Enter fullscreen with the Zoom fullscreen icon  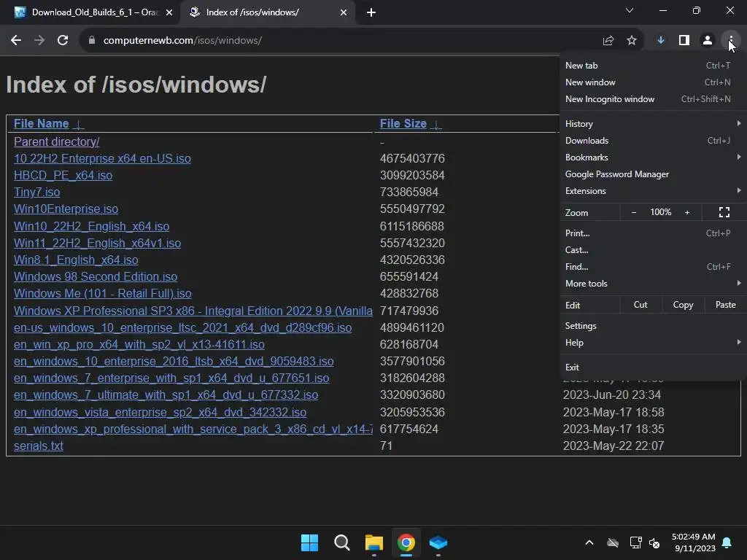[724, 212]
